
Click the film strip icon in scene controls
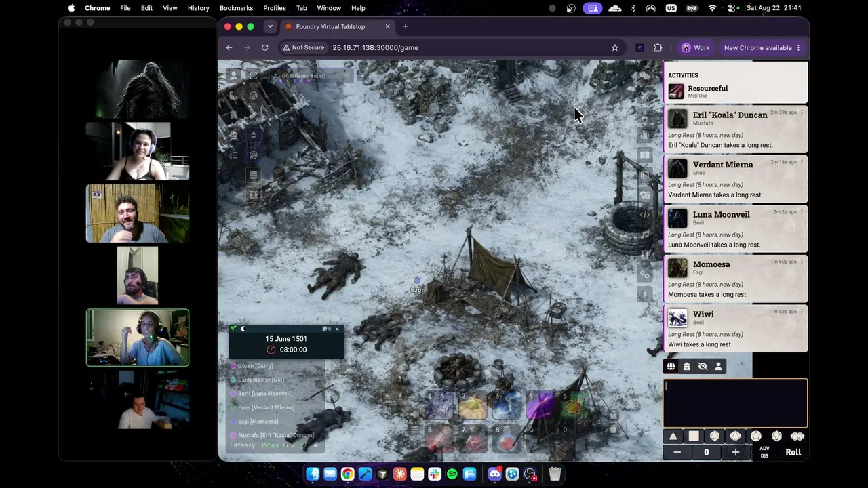pyautogui.click(x=253, y=195)
